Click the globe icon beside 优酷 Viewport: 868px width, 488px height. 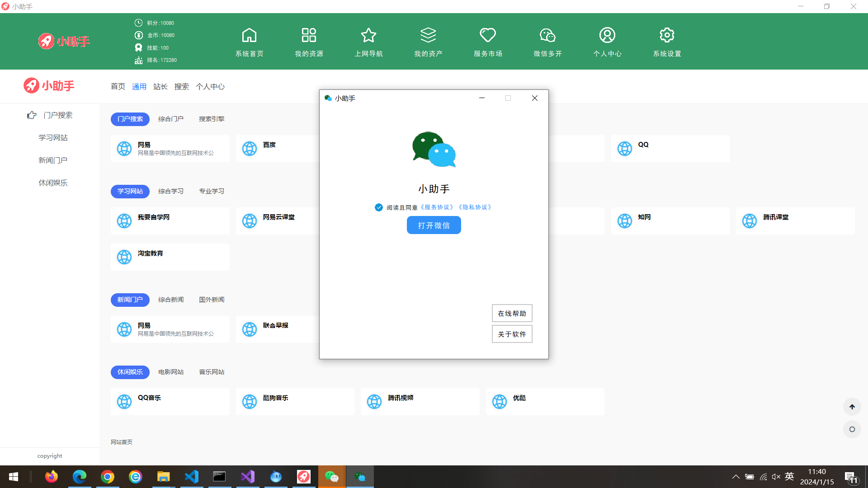click(x=500, y=401)
